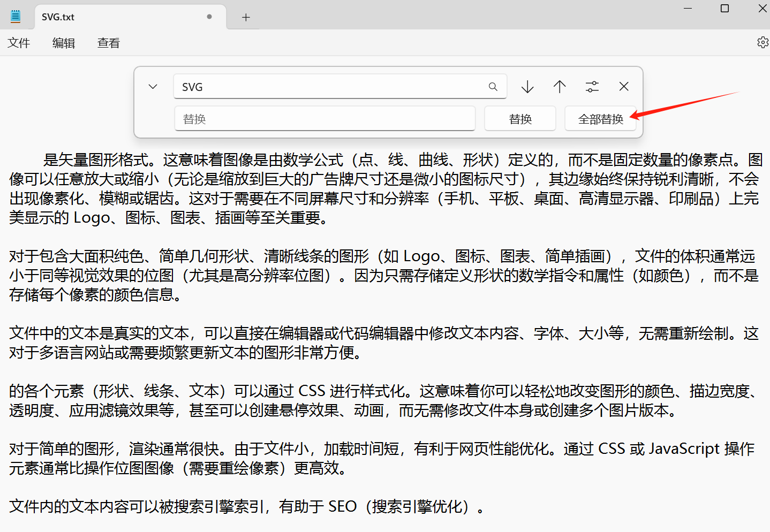Open the 编辑 menu
Screen dimensions: 770x532
click(x=64, y=42)
